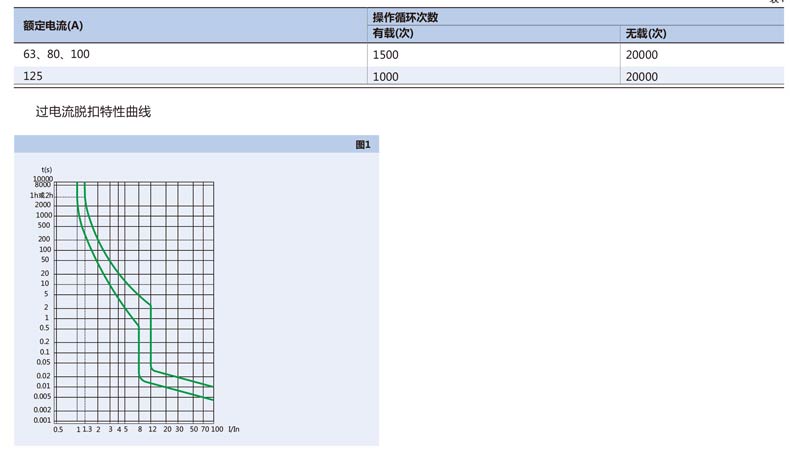The width and height of the screenshot is (790, 459).
Task: Select the 10000 y-axis tick label
Action: click(x=41, y=179)
